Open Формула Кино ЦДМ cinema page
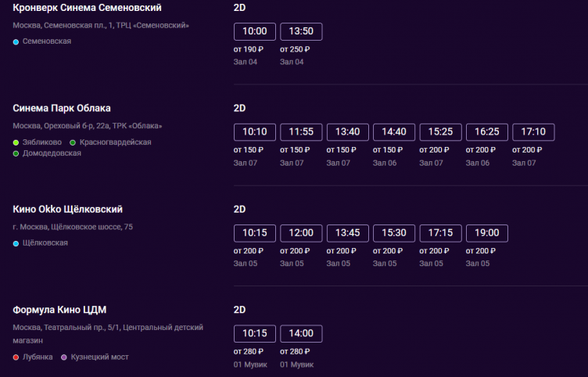The height and width of the screenshot is (377, 588). click(x=57, y=310)
